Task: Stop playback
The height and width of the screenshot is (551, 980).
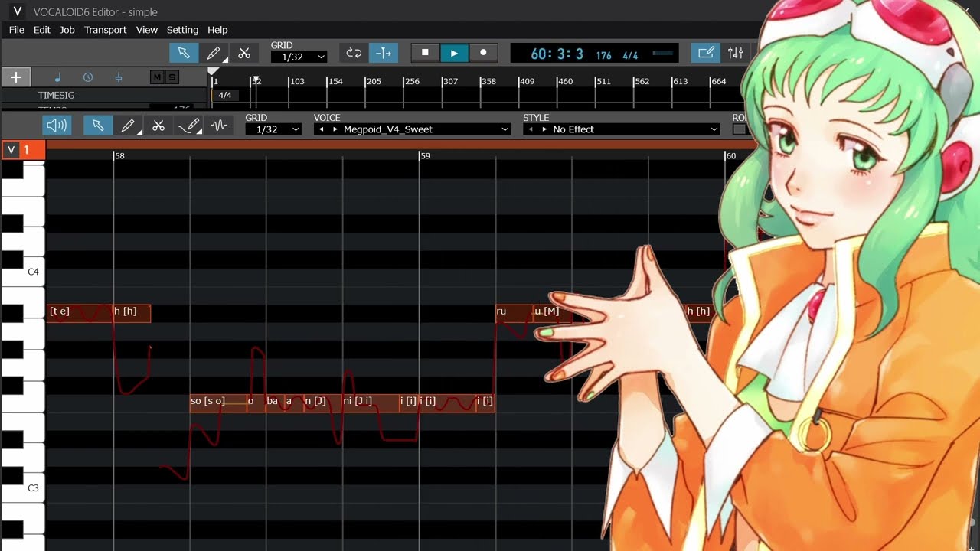Action: tap(425, 53)
